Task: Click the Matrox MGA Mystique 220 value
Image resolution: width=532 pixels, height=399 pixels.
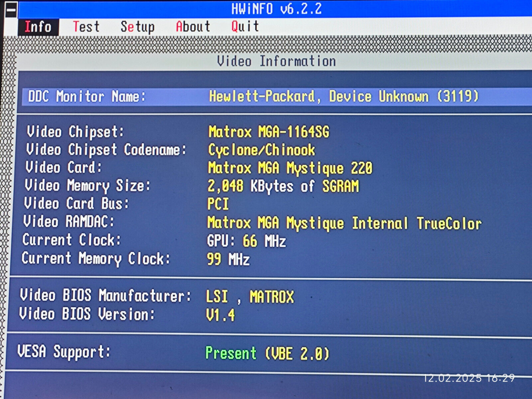Action: tap(290, 168)
